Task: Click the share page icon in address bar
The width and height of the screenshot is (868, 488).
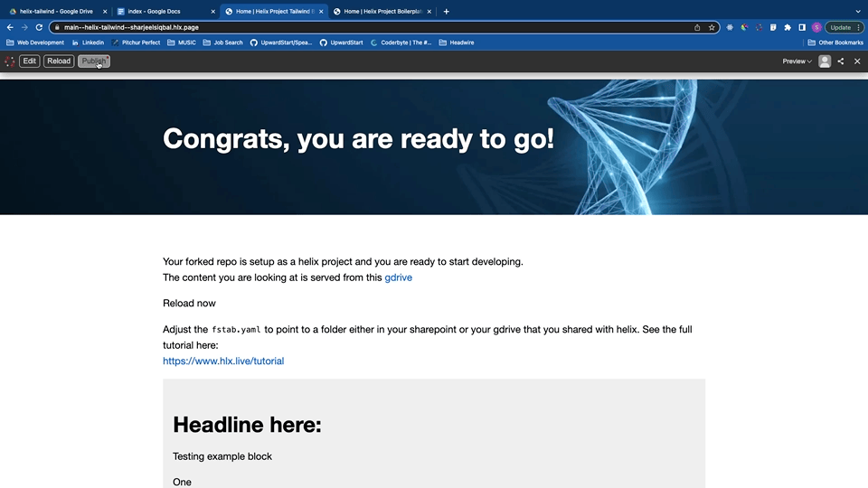Action: [697, 27]
